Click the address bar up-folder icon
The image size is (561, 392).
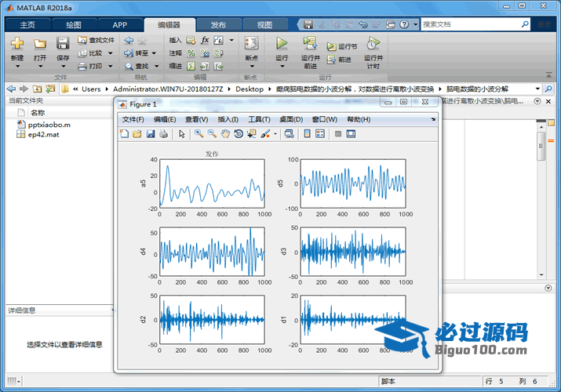[x=37, y=89]
